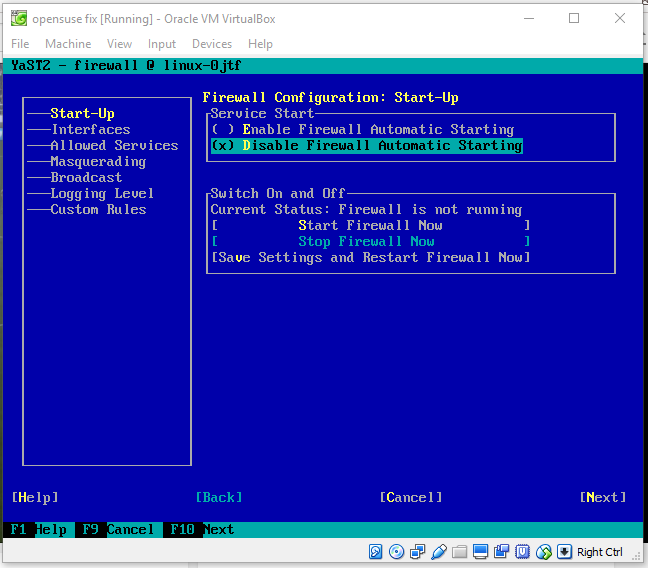
Task: Open the Machine menu
Action: [68, 44]
